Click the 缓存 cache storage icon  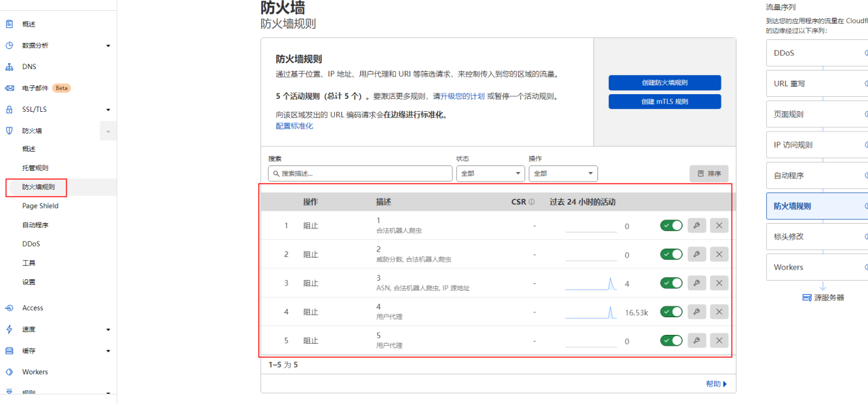9,350
